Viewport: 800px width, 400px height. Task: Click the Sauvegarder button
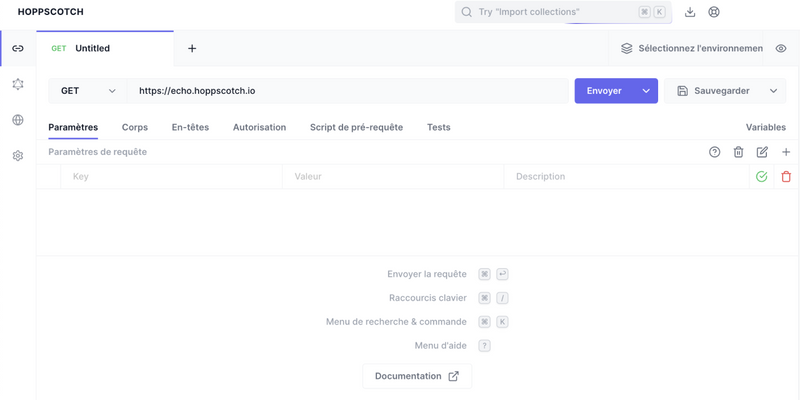click(x=713, y=91)
